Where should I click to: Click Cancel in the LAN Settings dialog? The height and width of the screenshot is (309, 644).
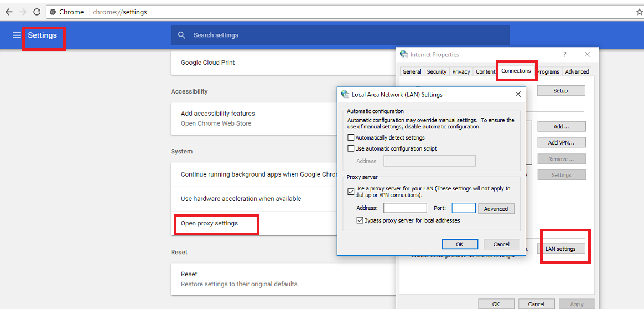point(501,244)
